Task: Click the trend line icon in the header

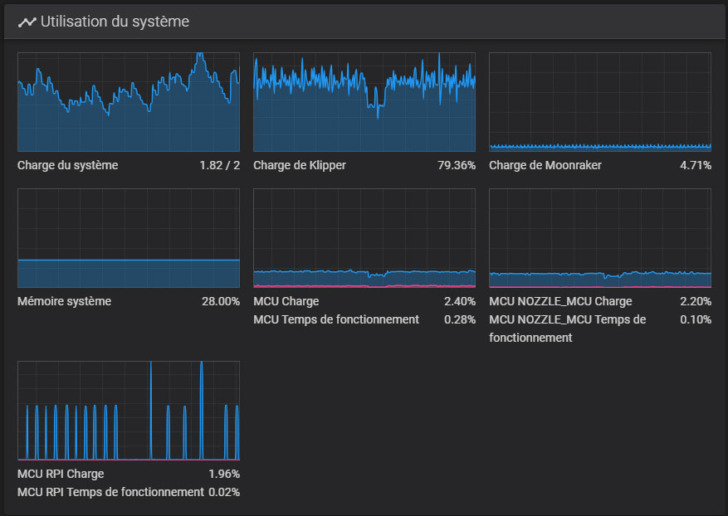Action: (27, 21)
